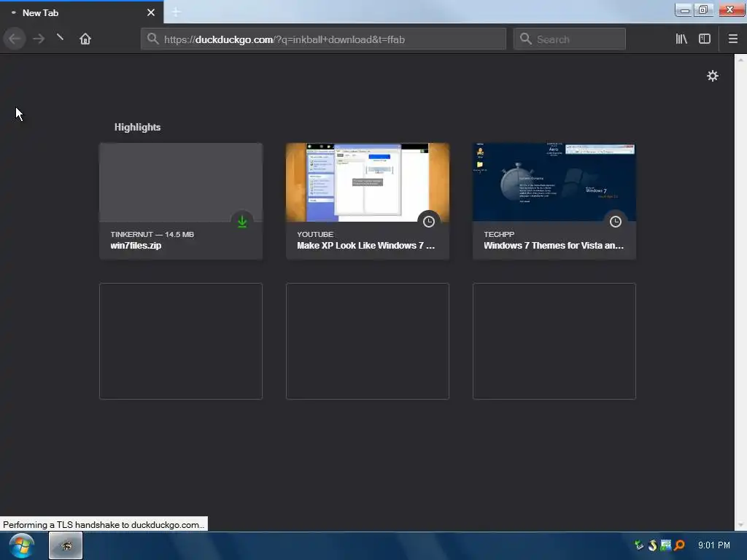The height and width of the screenshot is (560, 747).
Task: Click the scrollbar down arrow
Action: coord(740,525)
